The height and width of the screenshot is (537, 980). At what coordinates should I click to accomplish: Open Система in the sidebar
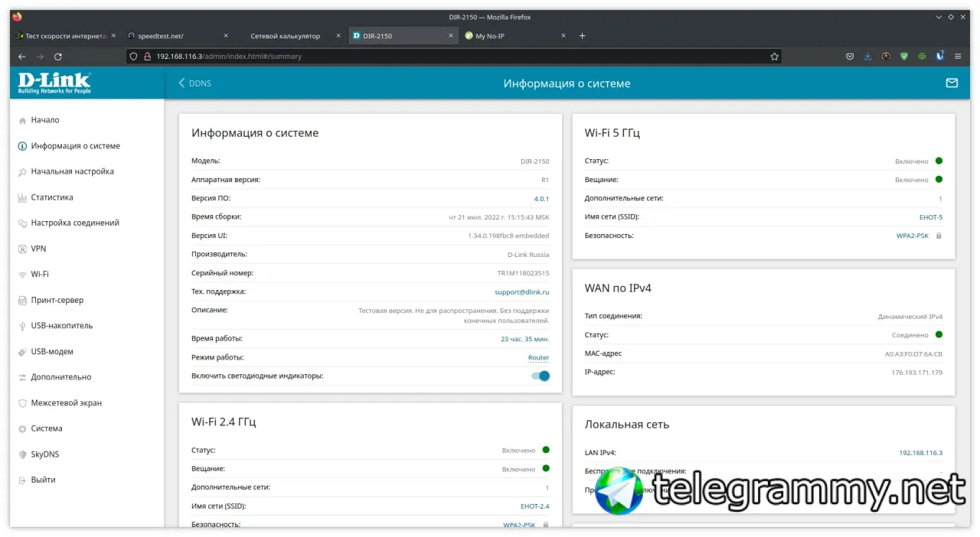tap(47, 428)
